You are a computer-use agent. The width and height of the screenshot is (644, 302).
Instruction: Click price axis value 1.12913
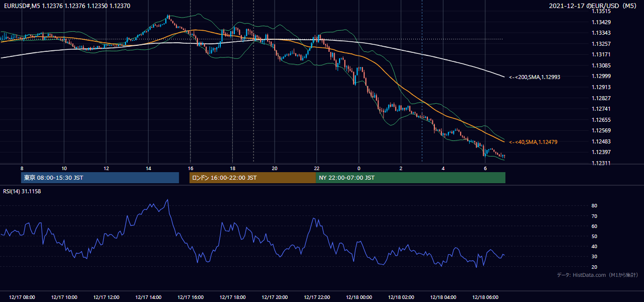pyautogui.click(x=601, y=87)
